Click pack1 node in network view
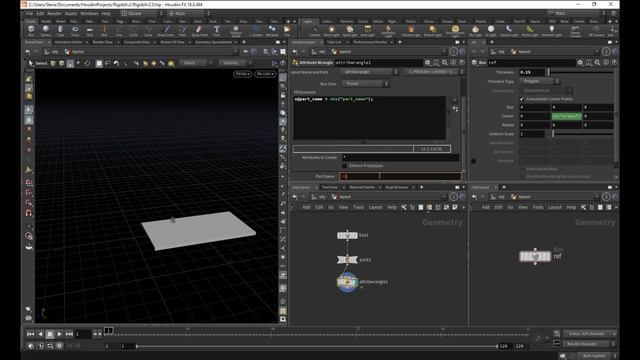 [x=347, y=260]
